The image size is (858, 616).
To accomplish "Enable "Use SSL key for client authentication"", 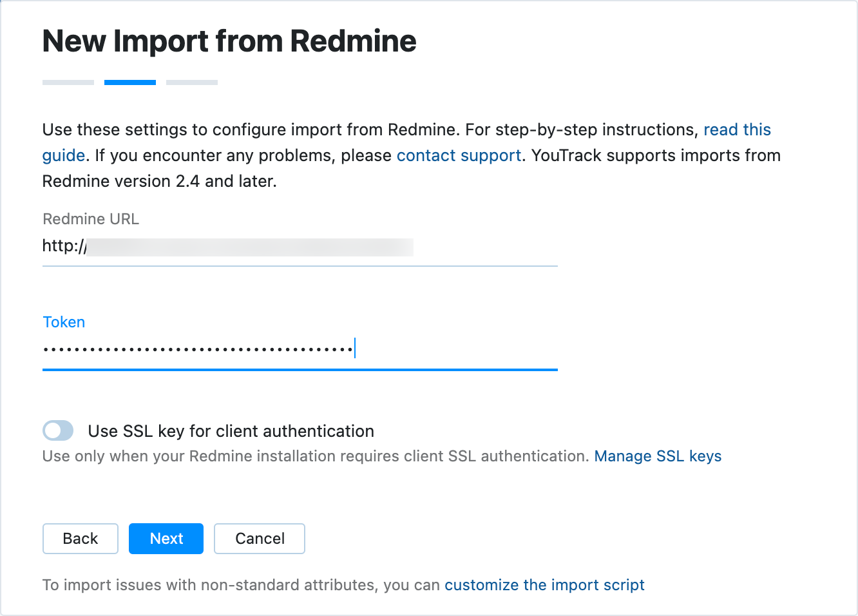I will coord(58,430).
